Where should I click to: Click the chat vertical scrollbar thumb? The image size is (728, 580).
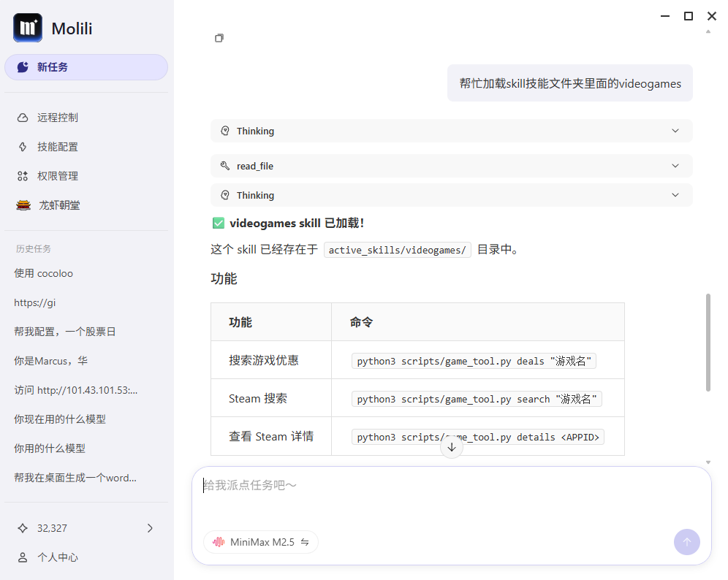708,342
